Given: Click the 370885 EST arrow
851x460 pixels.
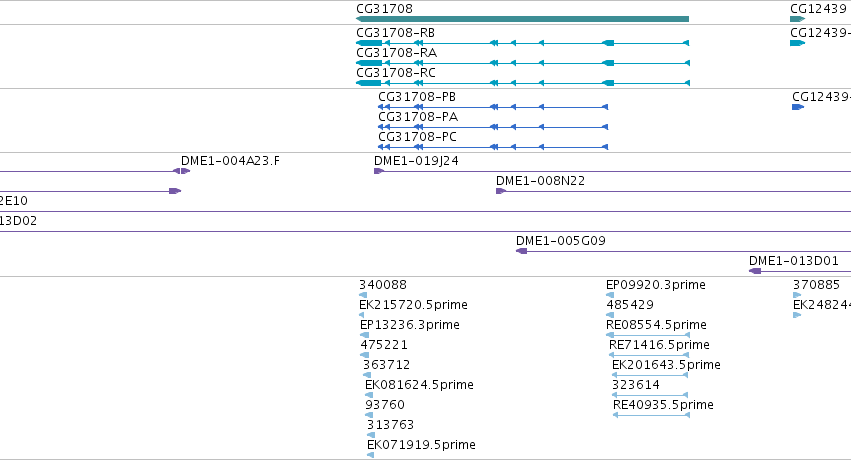Looking at the screenshot, I should click(797, 295).
